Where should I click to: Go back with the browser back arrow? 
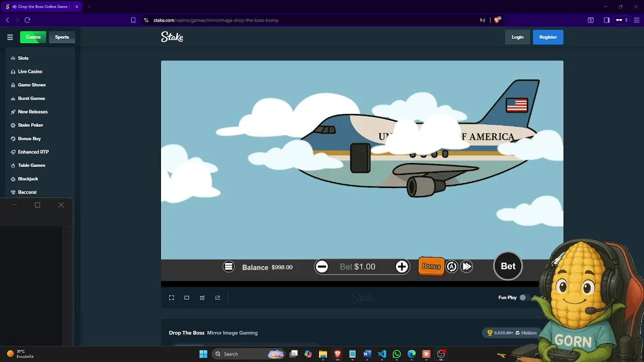(x=8, y=20)
